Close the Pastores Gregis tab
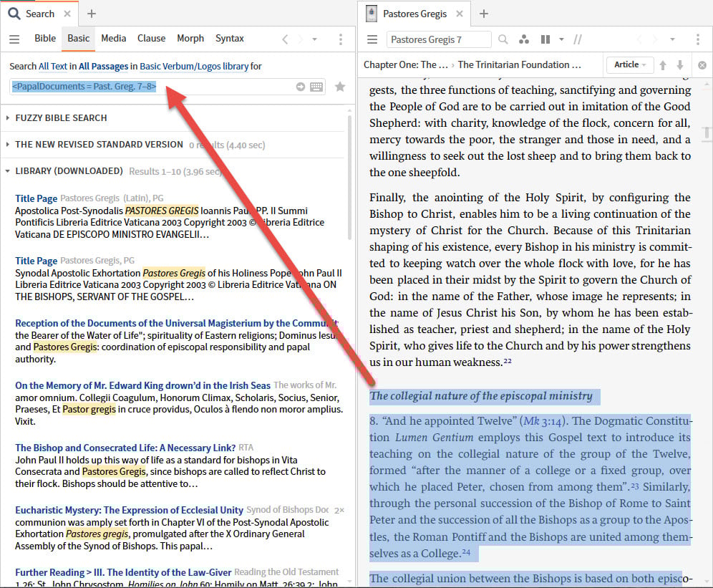The height and width of the screenshot is (588, 713). click(460, 14)
